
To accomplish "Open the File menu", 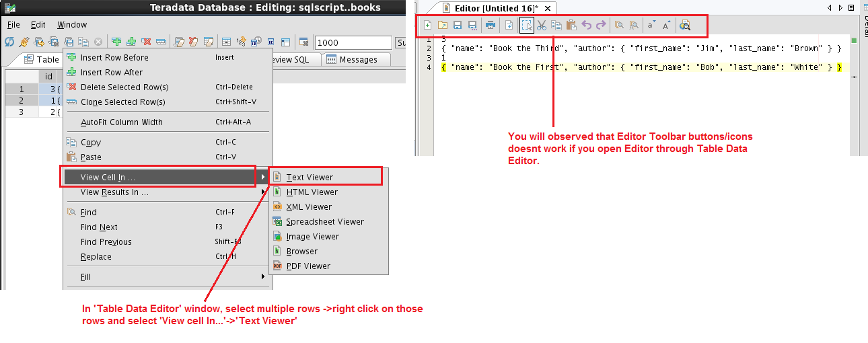I will coord(13,25).
